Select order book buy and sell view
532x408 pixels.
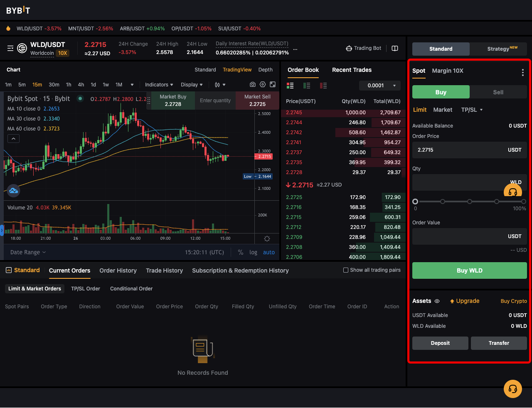(x=290, y=86)
